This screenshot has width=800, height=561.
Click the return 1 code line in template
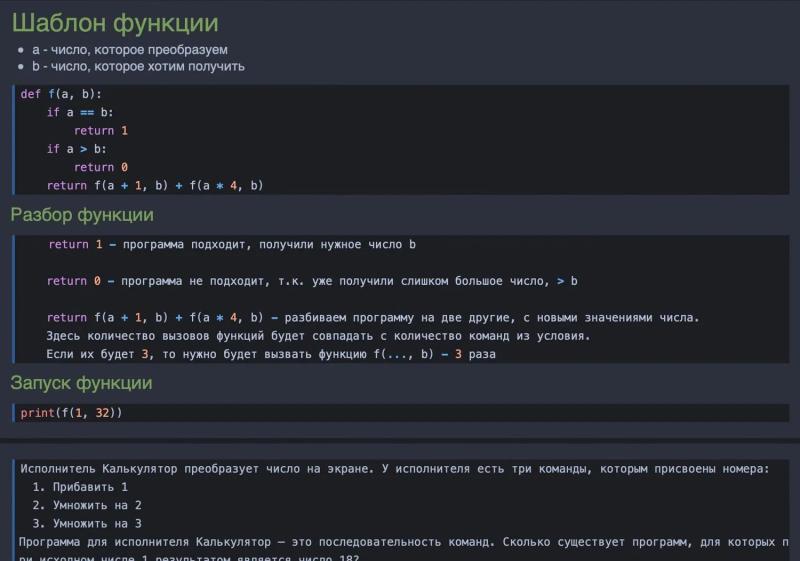pos(101,131)
